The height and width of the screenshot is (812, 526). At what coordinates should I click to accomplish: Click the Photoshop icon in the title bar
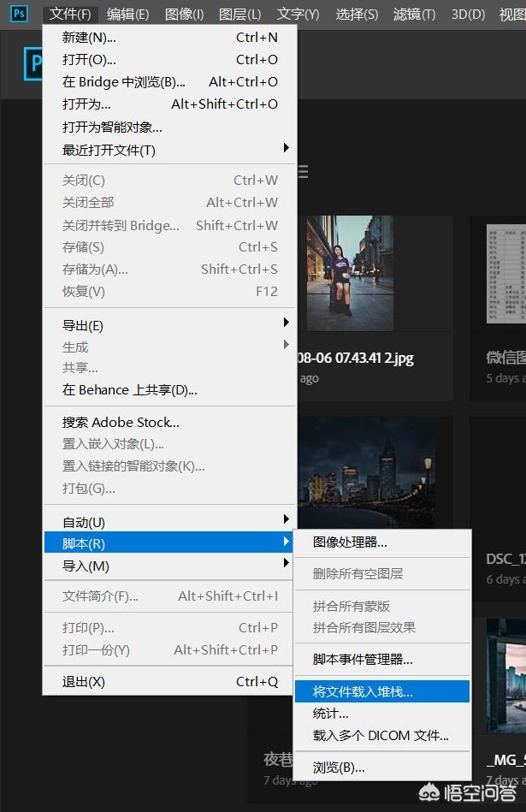[19, 14]
